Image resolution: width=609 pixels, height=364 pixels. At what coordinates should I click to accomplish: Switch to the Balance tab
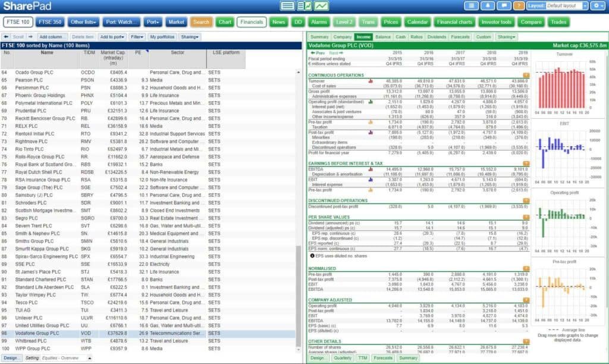point(383,37)
